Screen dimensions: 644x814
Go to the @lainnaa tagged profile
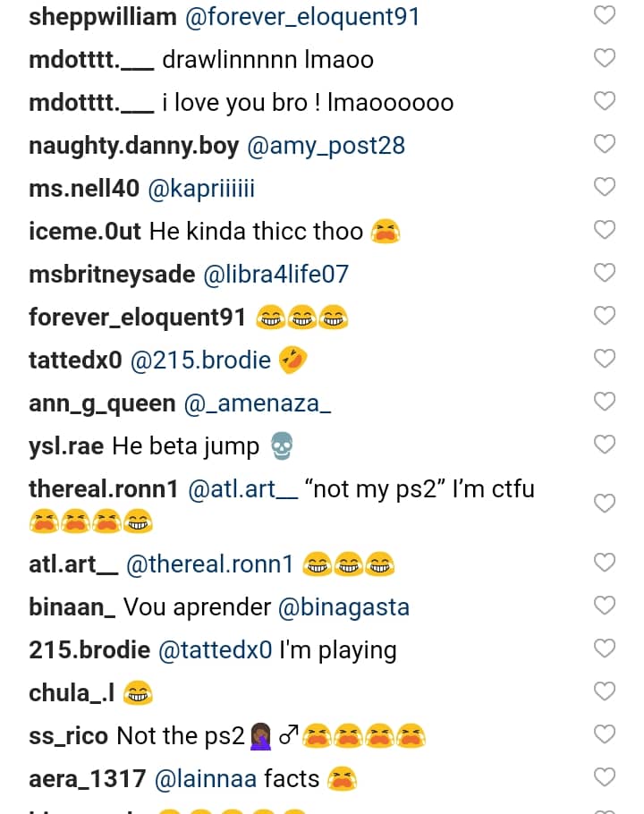[x=206, y=779]
